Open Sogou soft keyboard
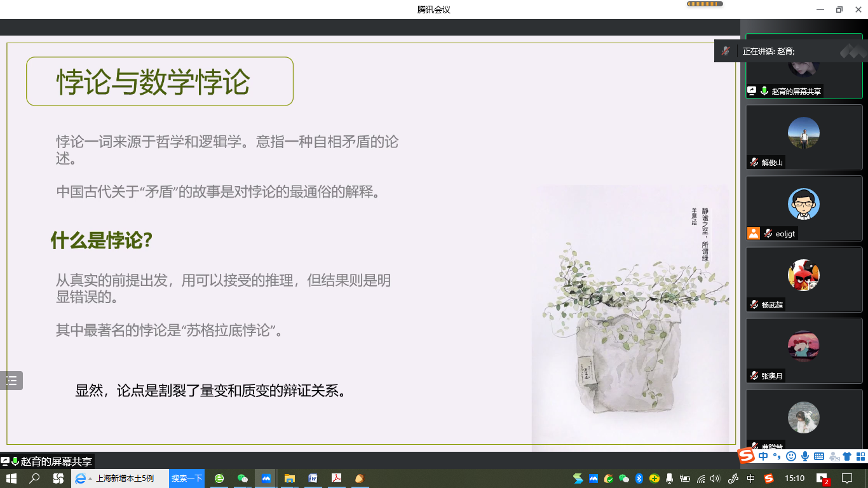The width and height of the screenshot is (868, 488). click(819, 456)
